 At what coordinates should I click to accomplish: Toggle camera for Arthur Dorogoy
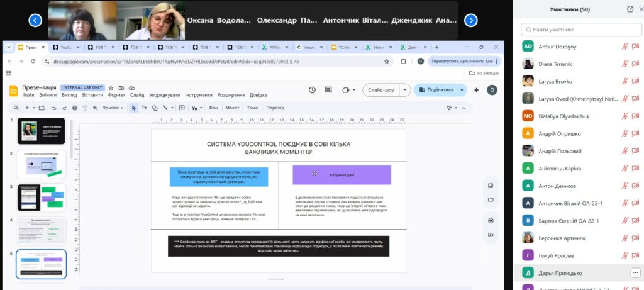(x=636, y=47)
